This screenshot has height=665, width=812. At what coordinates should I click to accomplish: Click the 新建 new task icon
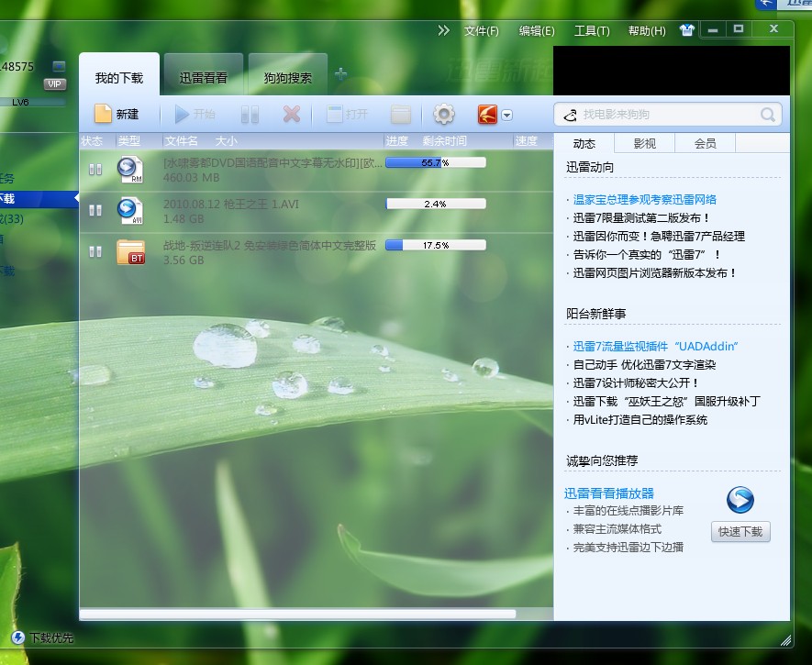103,114
